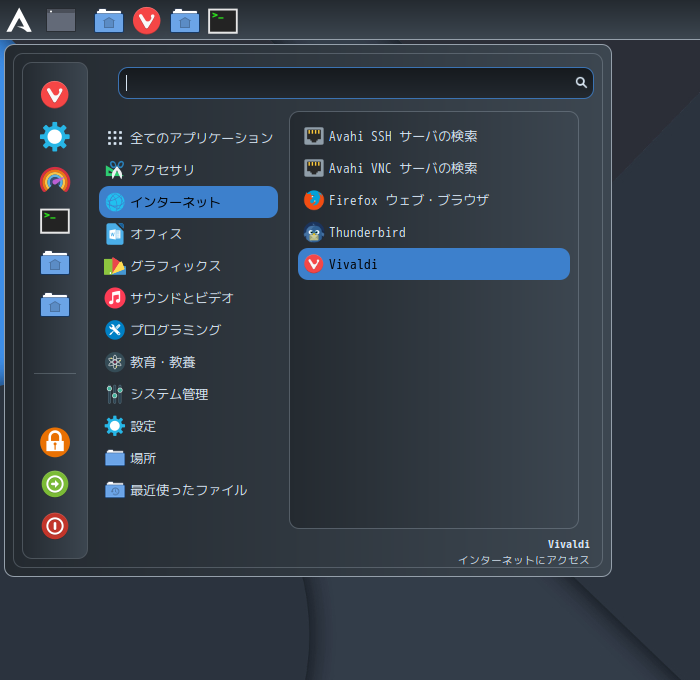700x680 pixels.
Task: Select the プログラミング category
Action: [x=188, y=330]
